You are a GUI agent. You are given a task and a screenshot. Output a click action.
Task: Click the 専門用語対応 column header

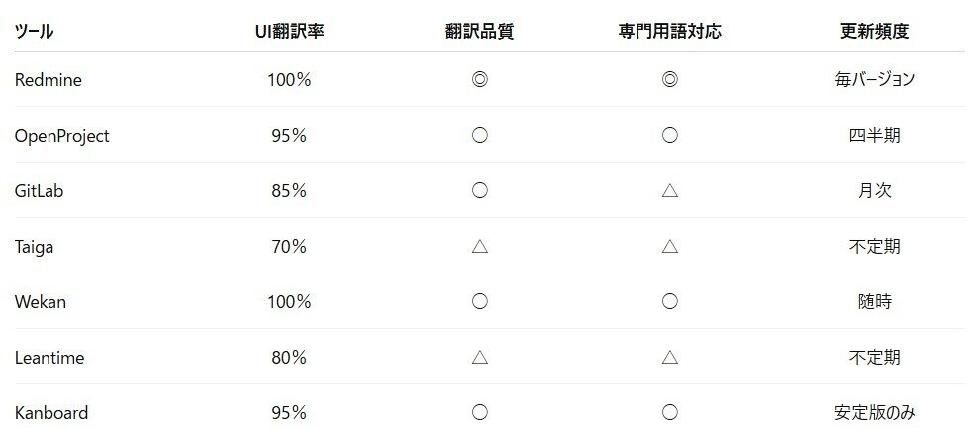[669, 31]
